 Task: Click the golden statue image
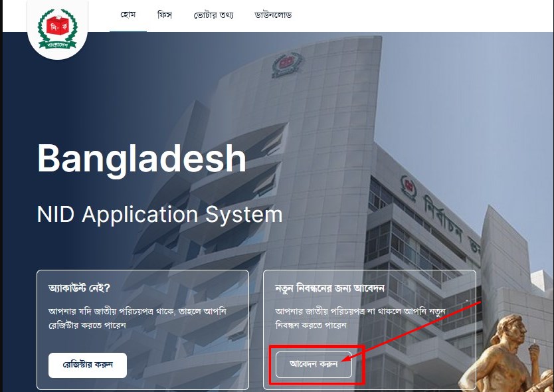tap(506, 353)
